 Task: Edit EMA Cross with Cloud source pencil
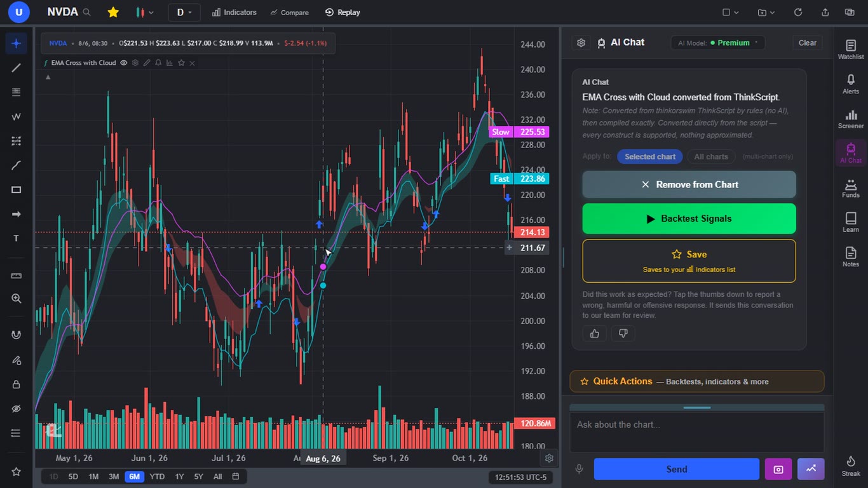pos(147,63)
